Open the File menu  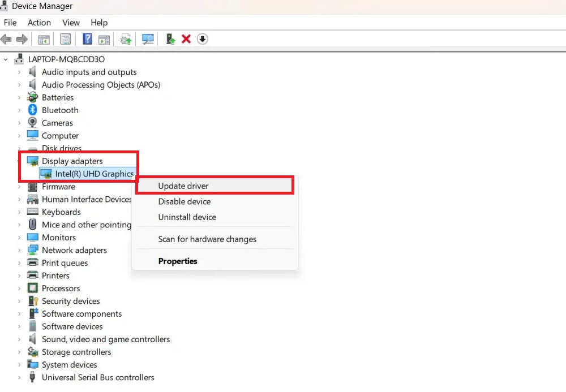(10, 23)
